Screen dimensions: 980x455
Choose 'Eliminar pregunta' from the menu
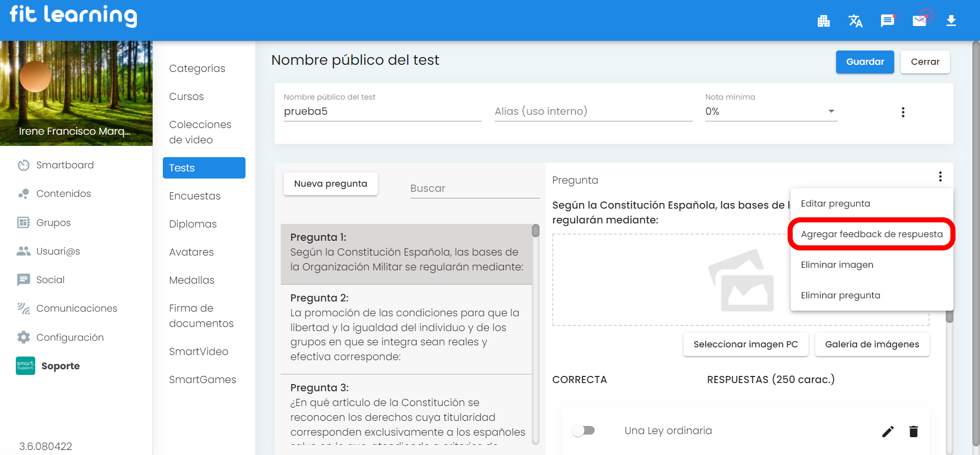click(840, 295)
